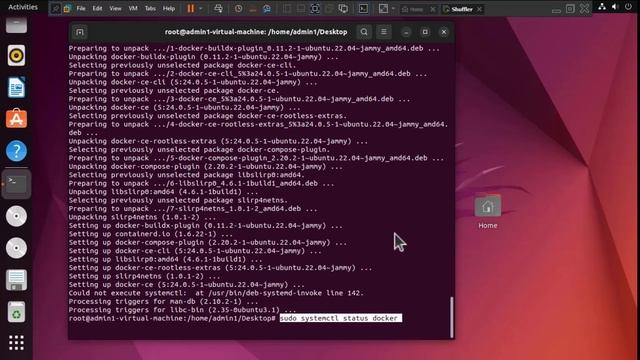The height and width of the screenshot is (360, 640).
Task: Open the system power menu
Action: coord(629,7)
